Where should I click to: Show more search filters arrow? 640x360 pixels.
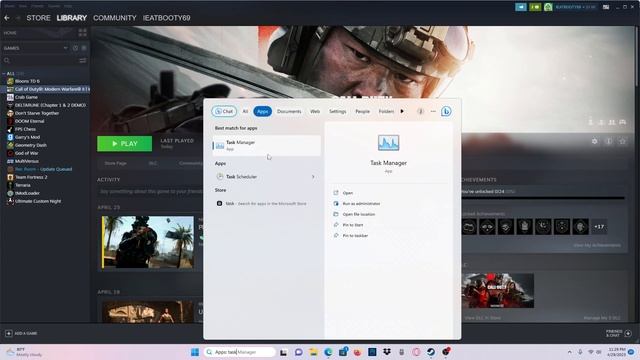coord(402,111)
